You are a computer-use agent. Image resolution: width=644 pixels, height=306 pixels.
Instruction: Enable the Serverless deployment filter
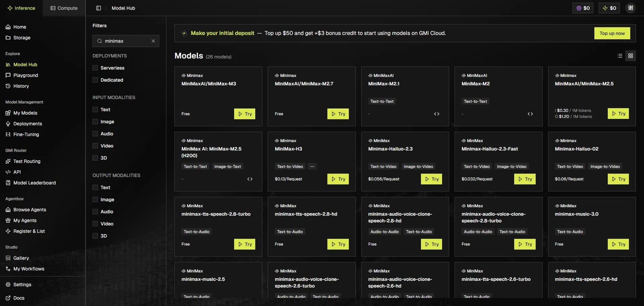click(x=95, y=68)
